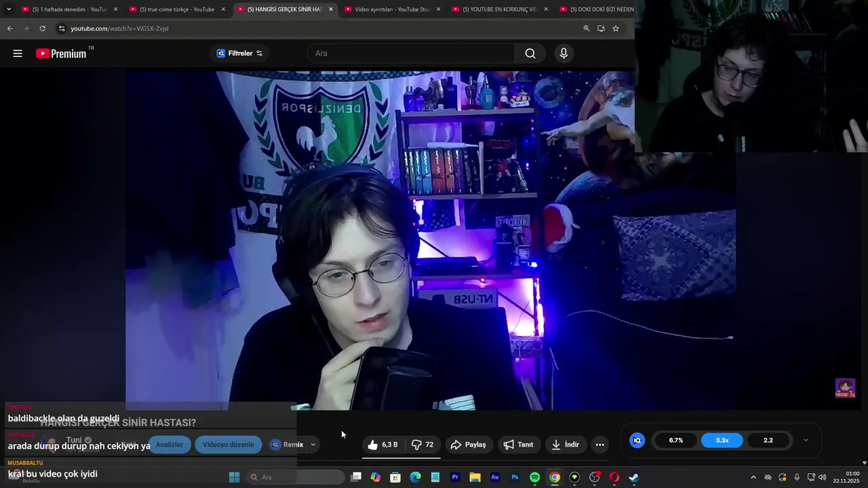Screen dimensions: 868x488
Task: Click the İndir download button
Action: (565, 445)
